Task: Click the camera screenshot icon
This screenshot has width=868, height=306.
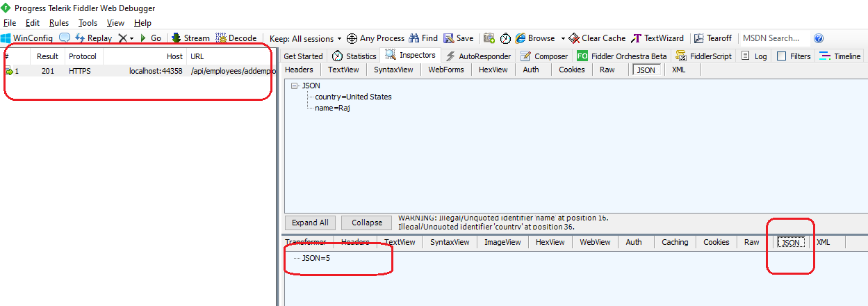Action: coord(489,38)
